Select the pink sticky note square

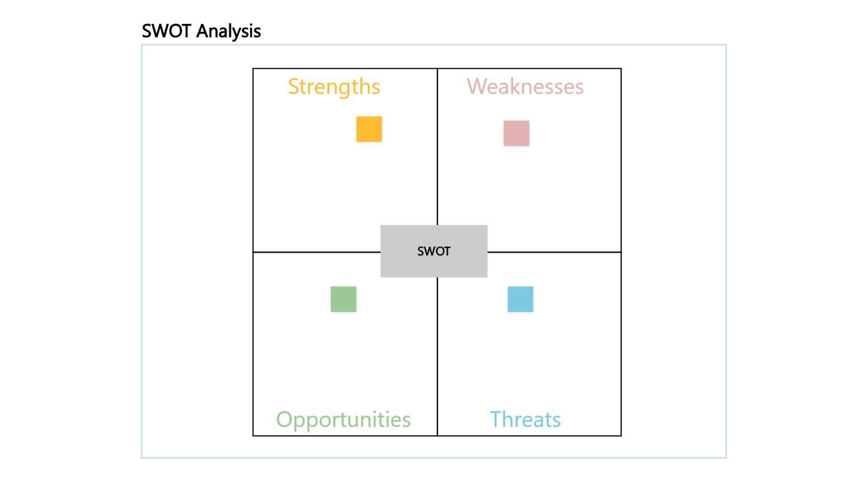(x=516, y=133)
